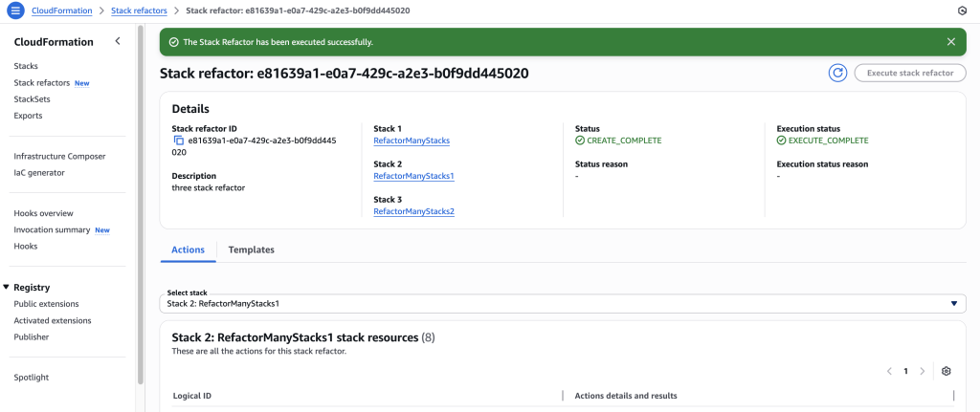Image resolution: width=980 pixels, height=412 pixels.
Task: Click page number 1 in pagination
Action: click(x=905, y=371)
